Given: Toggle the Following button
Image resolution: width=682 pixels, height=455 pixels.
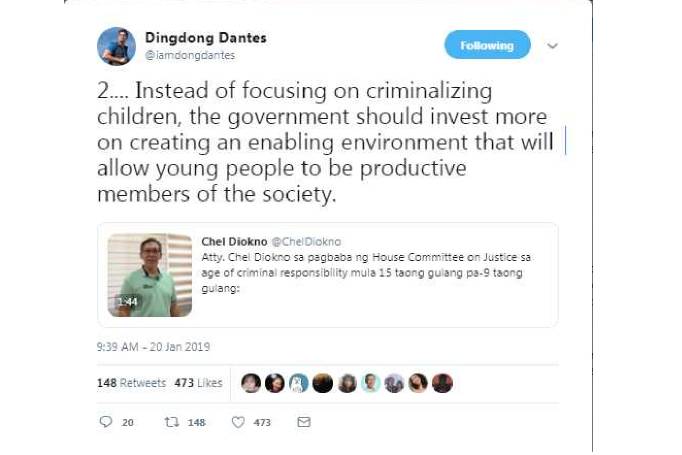Looking at the screenshot, I should (x=487, y=45).
